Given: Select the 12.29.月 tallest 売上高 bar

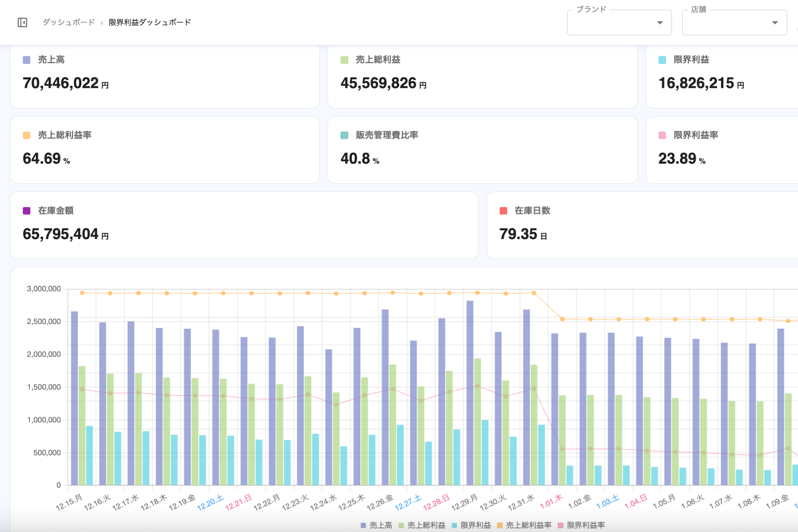Looking at the screenshot, I should click(470, 393).
